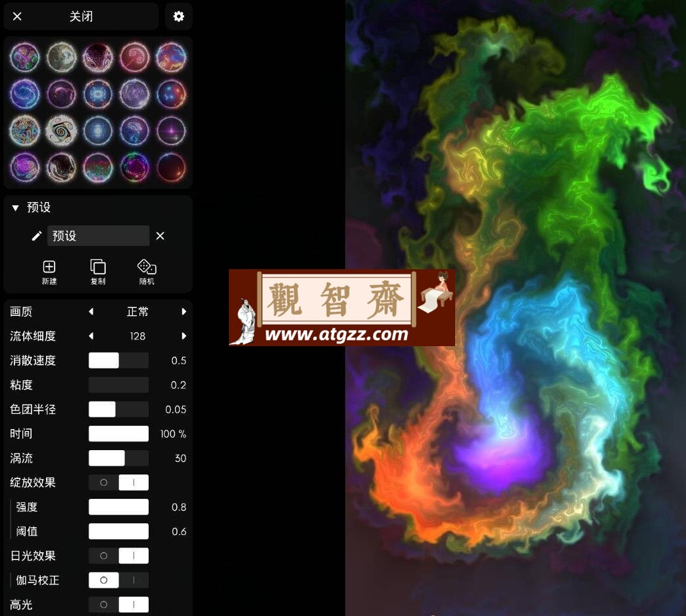Click the preset name input field
This screenshot has width=686, height=616.
coord(99,236)
